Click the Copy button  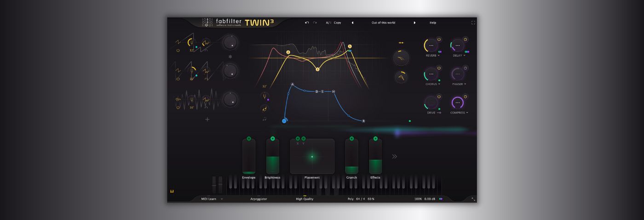[x=338, y=23]
